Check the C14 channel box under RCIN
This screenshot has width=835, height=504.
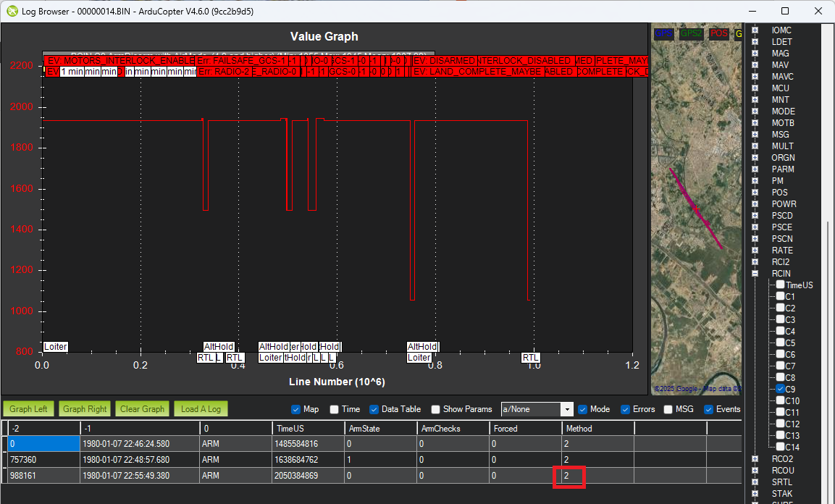coord(780,447)
